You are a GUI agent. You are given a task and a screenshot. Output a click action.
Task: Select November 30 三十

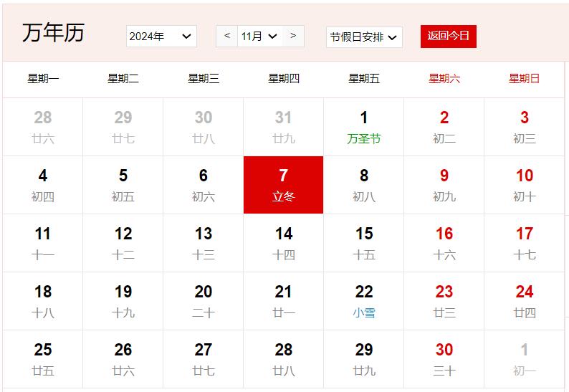coord(444,359)
